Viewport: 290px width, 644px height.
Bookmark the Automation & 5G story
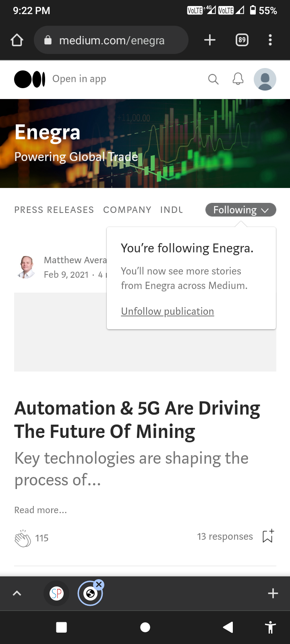pyautogui.click(x=268, y=536)
